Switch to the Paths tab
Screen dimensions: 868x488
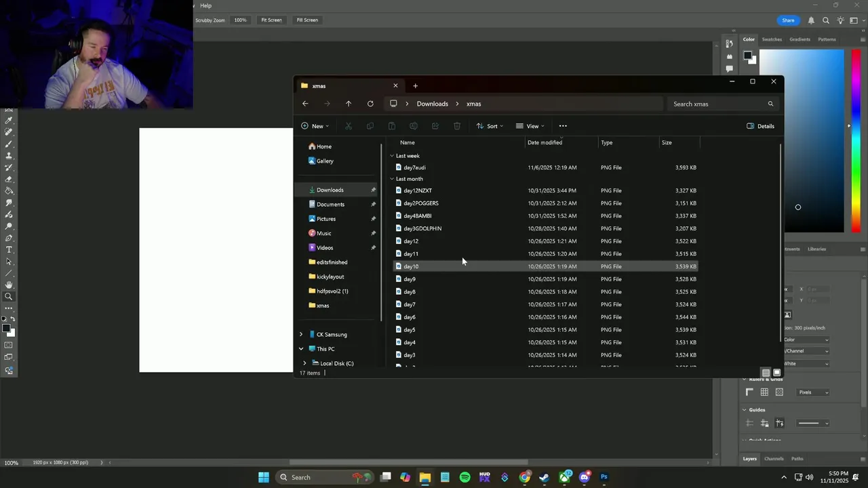pos(797,459)
